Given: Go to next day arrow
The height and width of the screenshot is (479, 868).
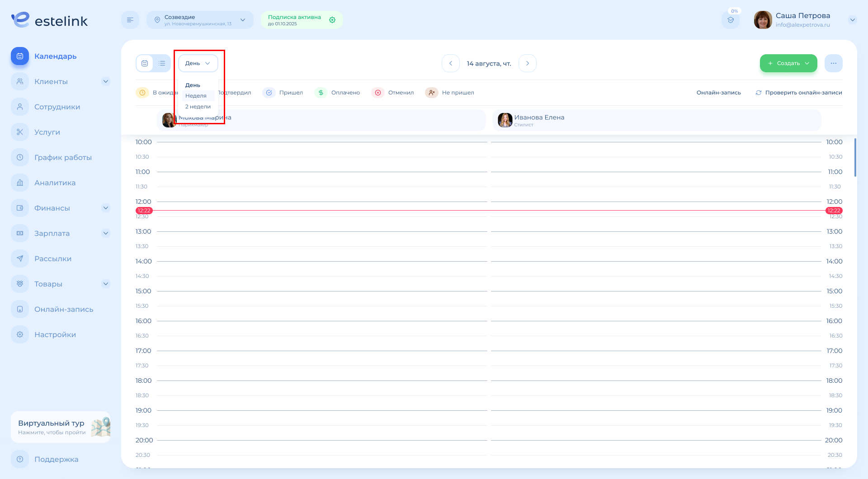Looking at the screenshot, I should [x=527, y=63].
